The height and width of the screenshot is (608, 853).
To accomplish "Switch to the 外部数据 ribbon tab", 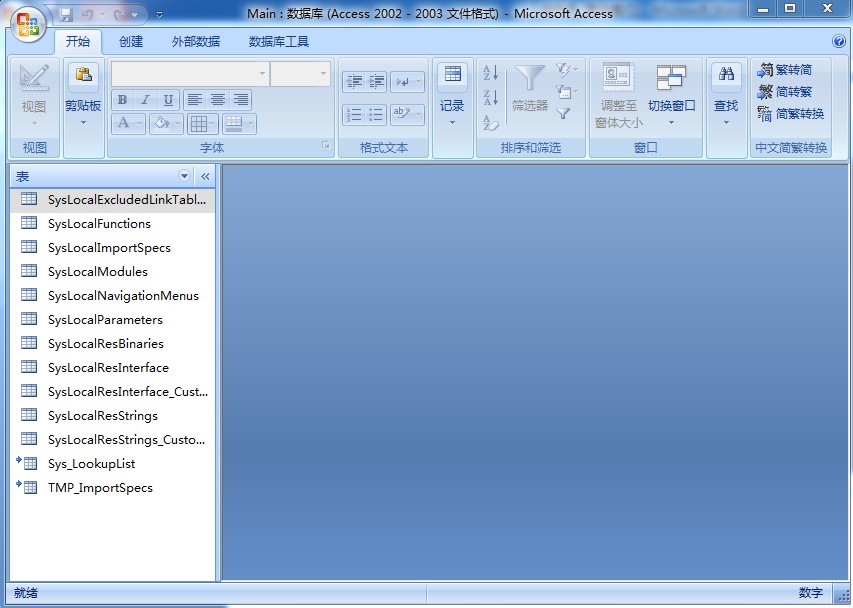I will pyautogui.click(x=196, y=41).
